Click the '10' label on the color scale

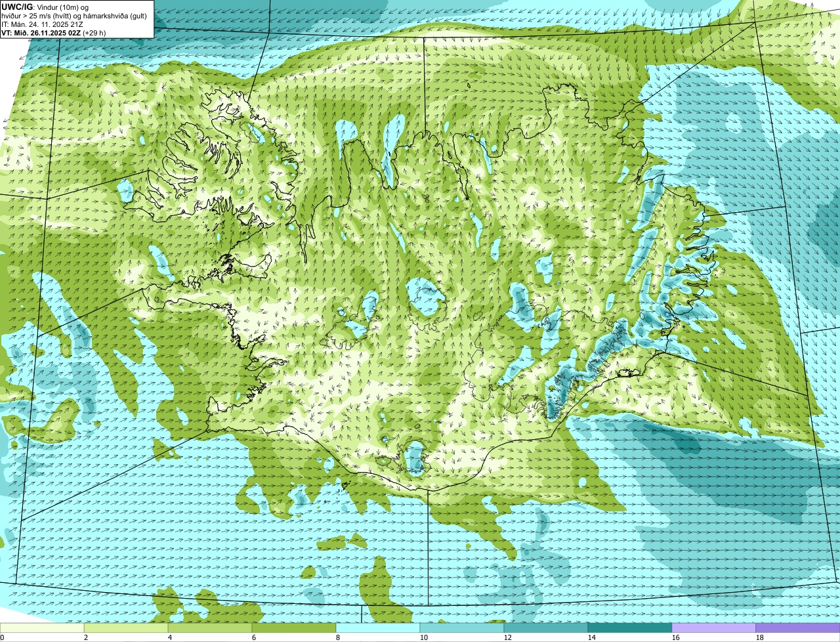[424, 637]
